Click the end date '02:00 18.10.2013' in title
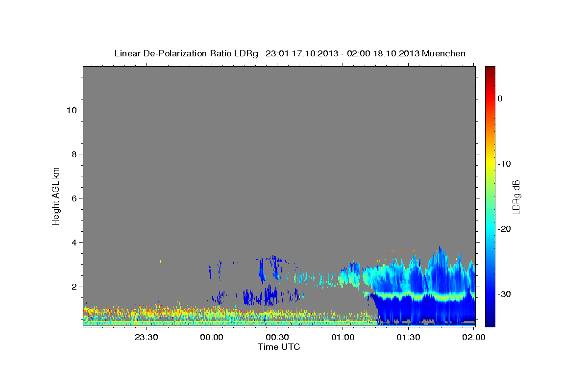 click(383, 53)
